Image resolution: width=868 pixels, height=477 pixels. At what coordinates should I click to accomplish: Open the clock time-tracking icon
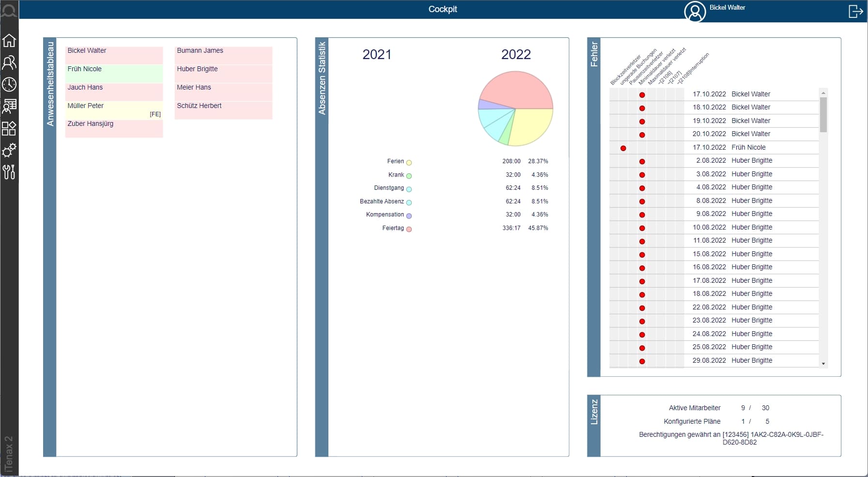click(x=9, y=85)
